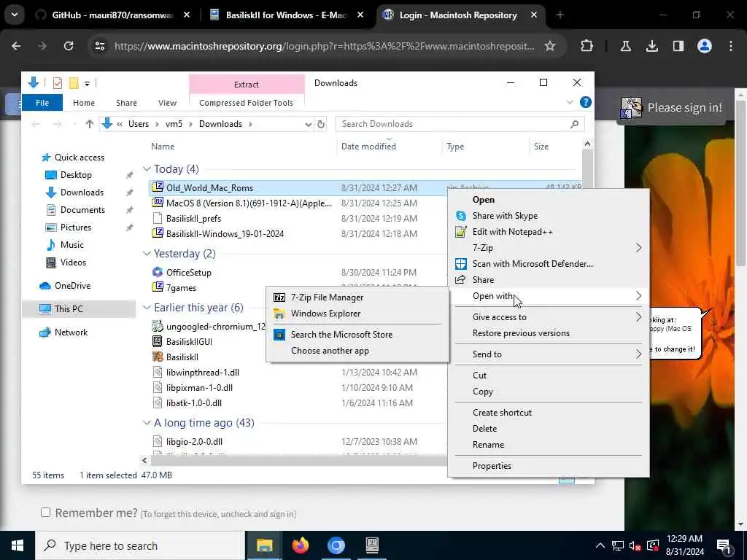
Task: Expand the 7-Zip submenu arrow
Action: [x=638, y=248]
